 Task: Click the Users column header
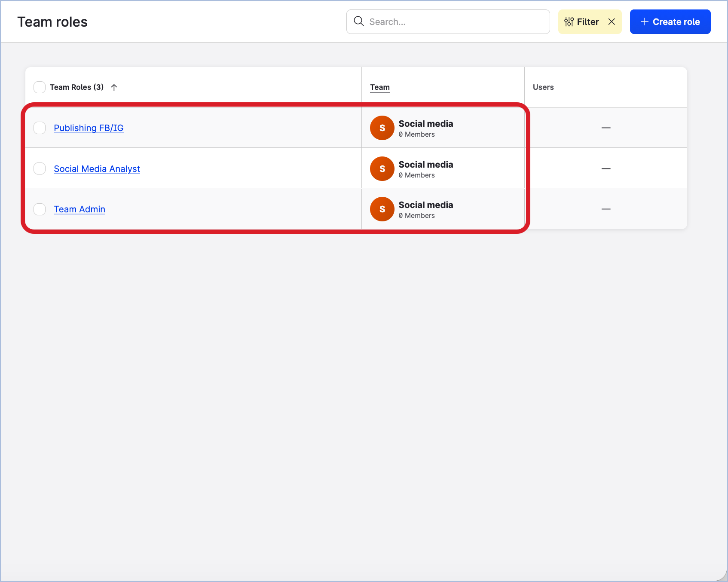click(x=543, y=87)
